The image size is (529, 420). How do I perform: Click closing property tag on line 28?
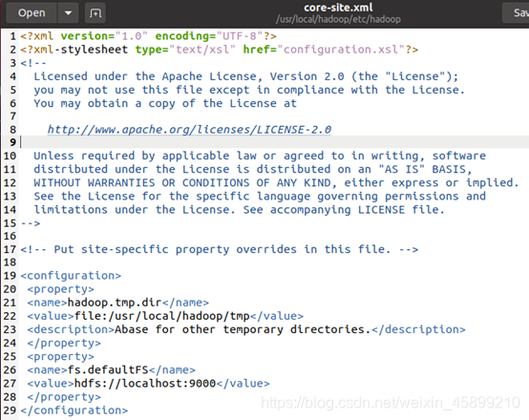pos(64,397)
